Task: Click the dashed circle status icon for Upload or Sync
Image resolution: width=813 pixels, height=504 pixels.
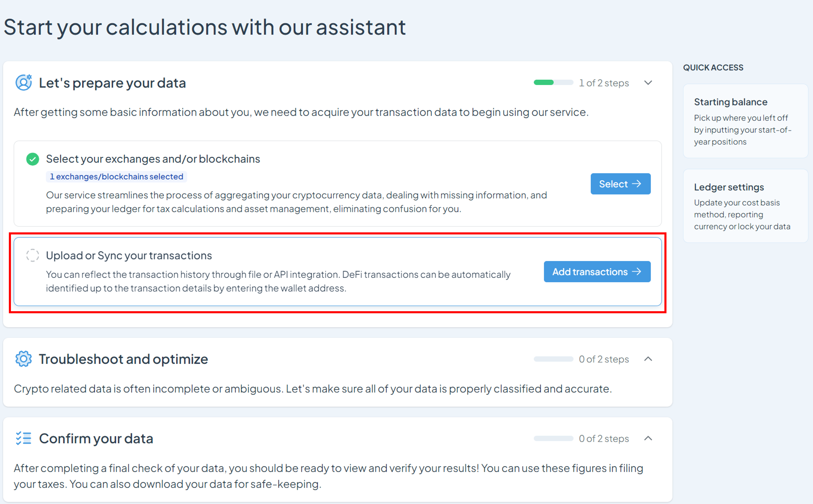Action: coord(33,255)
